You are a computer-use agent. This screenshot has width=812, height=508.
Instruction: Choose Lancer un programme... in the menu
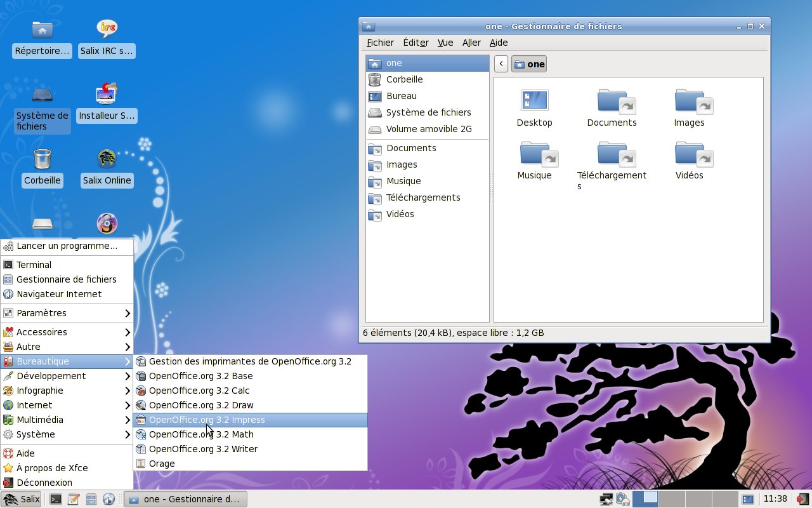(67, 246)
